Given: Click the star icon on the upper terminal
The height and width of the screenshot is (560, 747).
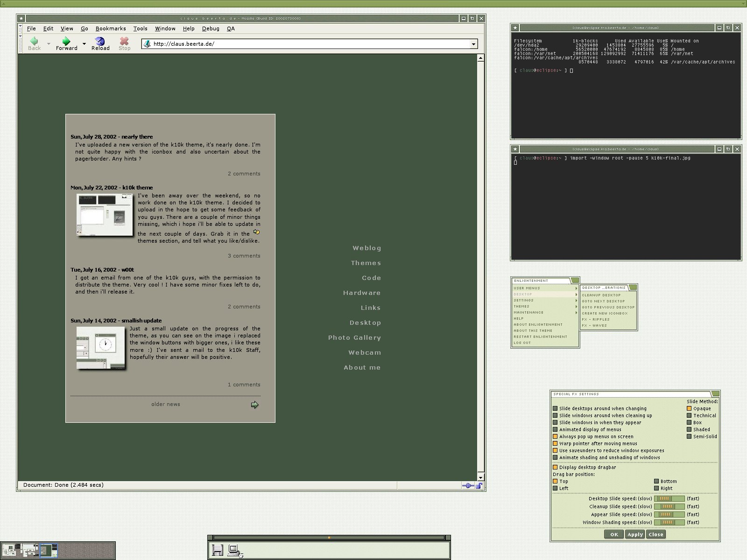Looking at the screenshot, I should 515,28.
